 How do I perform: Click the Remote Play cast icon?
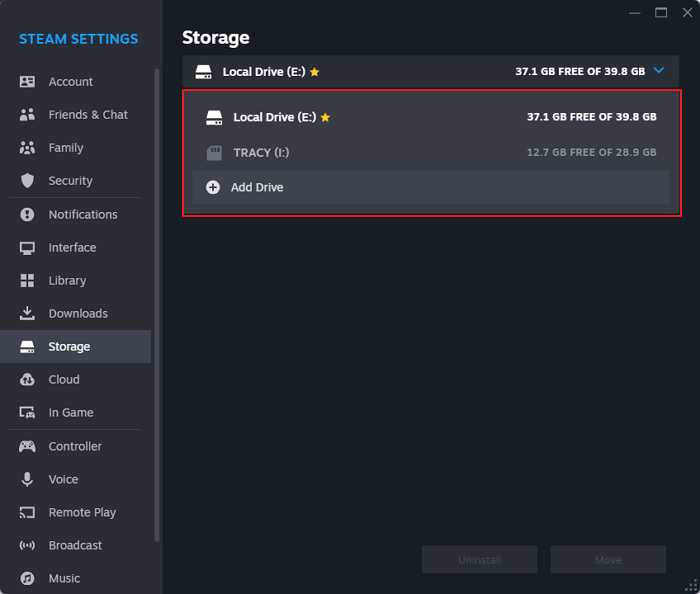coord(27,512)
